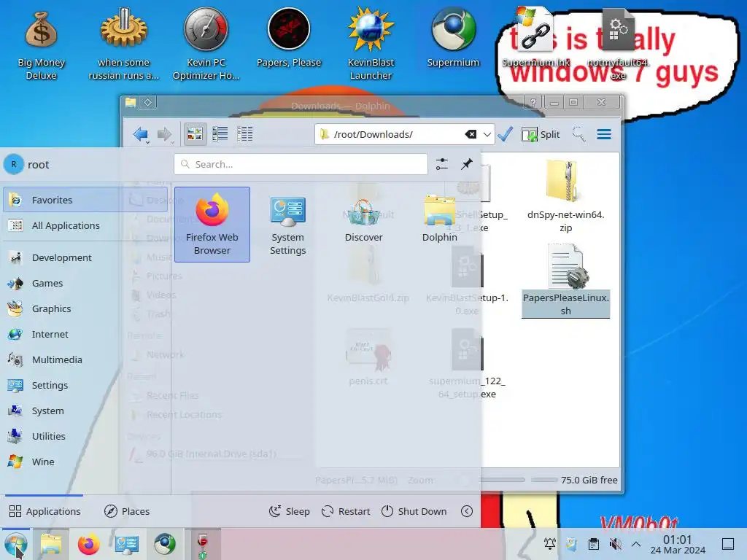This screenshot has width=747, height=560.
Task: Expand more session options arrow
Action: [x=467, y=511]
